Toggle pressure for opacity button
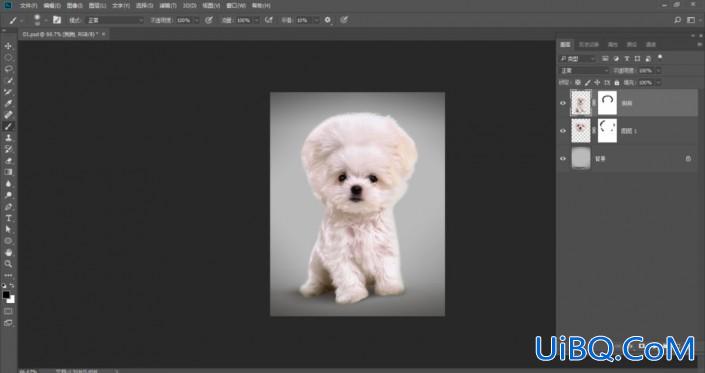The width and height of the screenshot is (705, 373). (209, 20)
